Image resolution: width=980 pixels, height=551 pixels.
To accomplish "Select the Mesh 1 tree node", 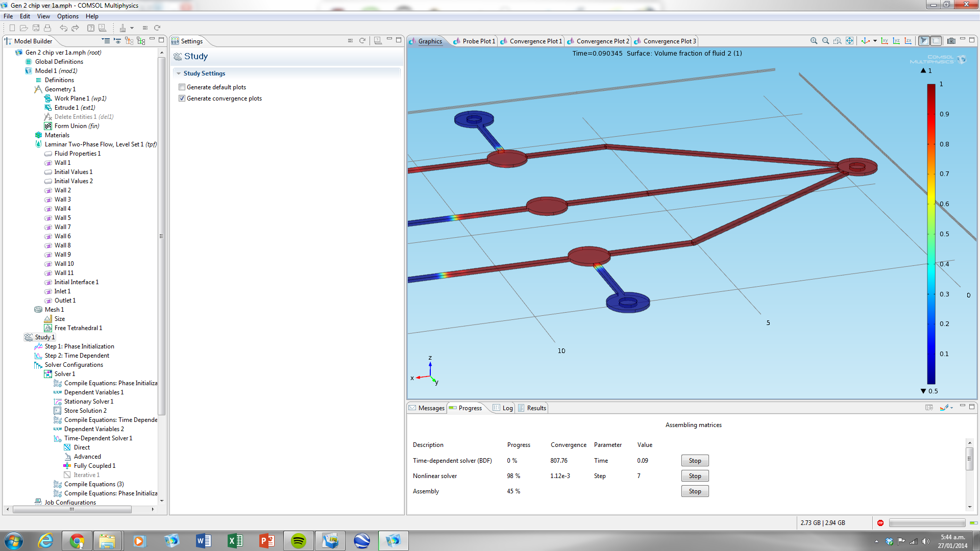I will click(54, 310).
